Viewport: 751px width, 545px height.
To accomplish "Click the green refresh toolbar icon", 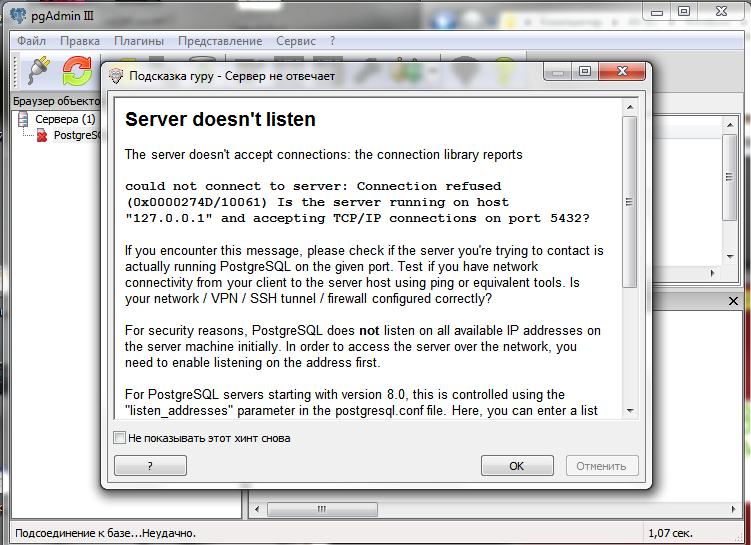I will 77,70.
